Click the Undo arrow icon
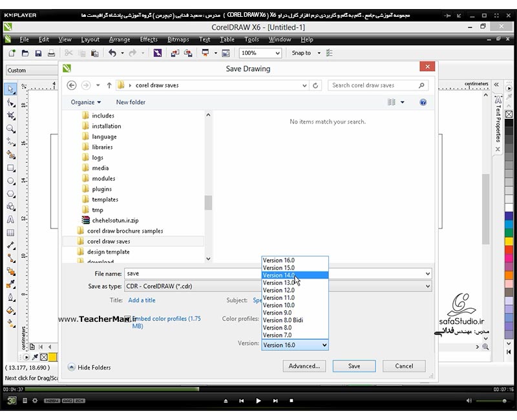This screenshot has width=517, height=420. pyautogui.click(x=112, y=53)
